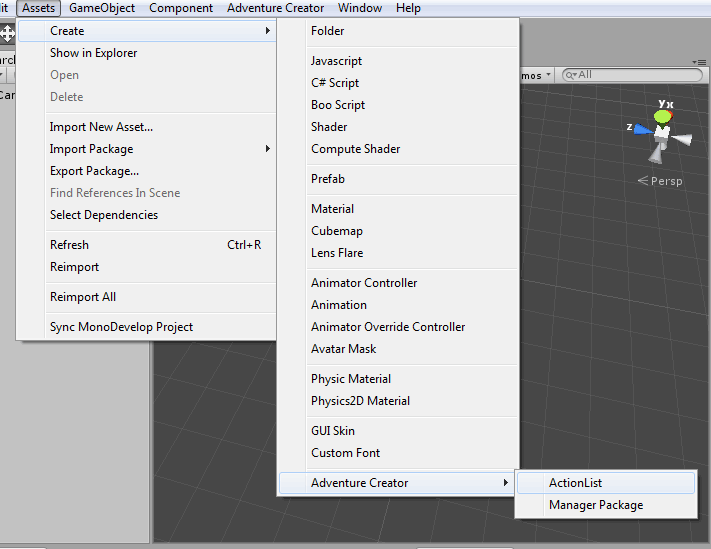711x549 pixels.
Task: Create a new Animator Controller
Action: (x=398, y=283)
